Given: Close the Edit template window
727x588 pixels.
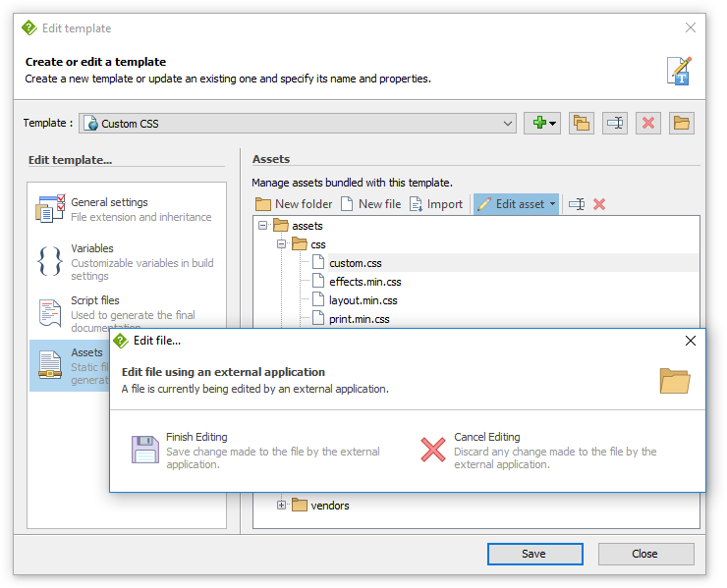Looking at the screenshot, I should tap(691, 27).
